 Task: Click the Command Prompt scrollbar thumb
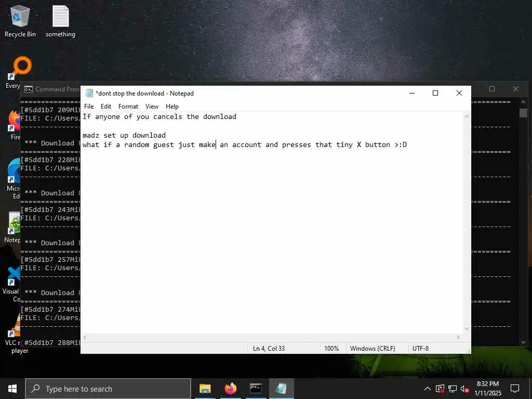pyautogui.click(x=523, y=113)
